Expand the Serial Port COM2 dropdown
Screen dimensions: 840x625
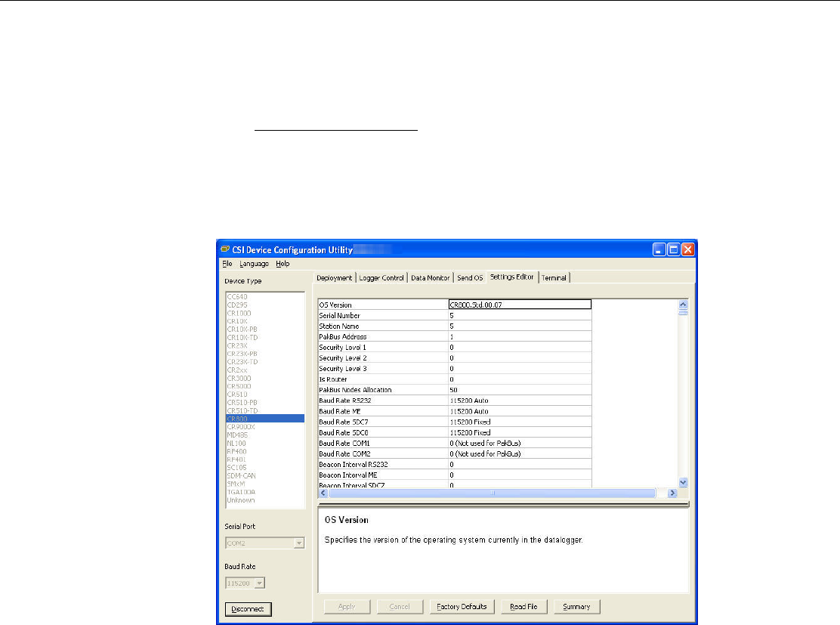pyautogui.click(x=299, y=543)
